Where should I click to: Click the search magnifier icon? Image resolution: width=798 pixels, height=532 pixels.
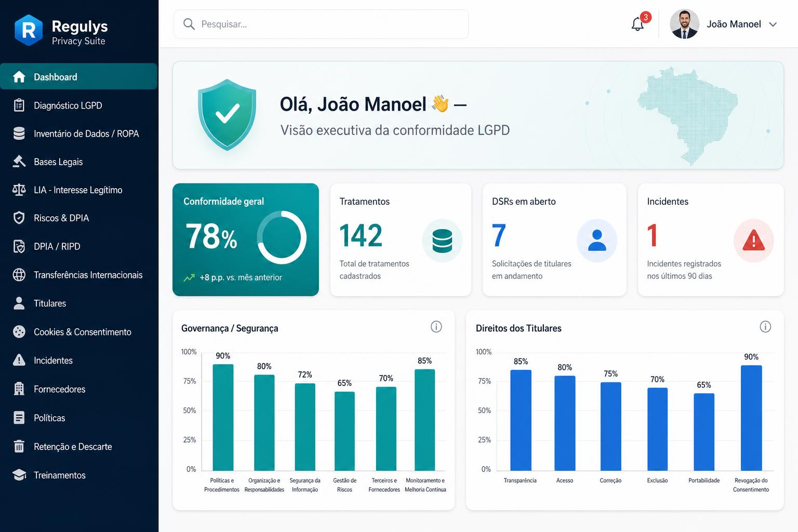(x=189, y=24)
